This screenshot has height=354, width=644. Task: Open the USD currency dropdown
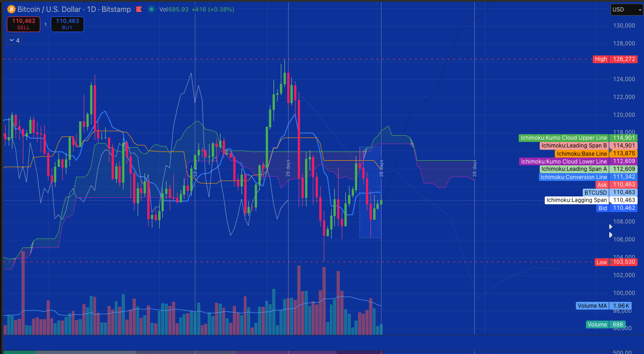pos(627,9)
